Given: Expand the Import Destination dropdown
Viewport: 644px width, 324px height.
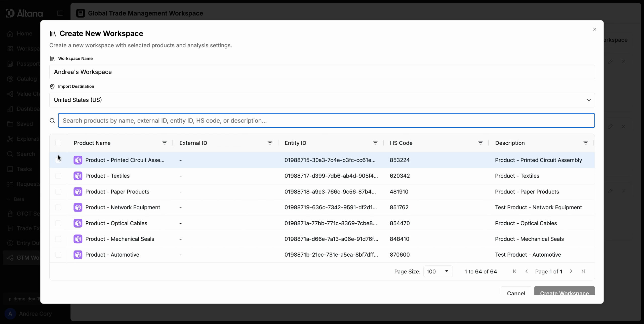Looking at the screenshot, I should pos(322,100).
